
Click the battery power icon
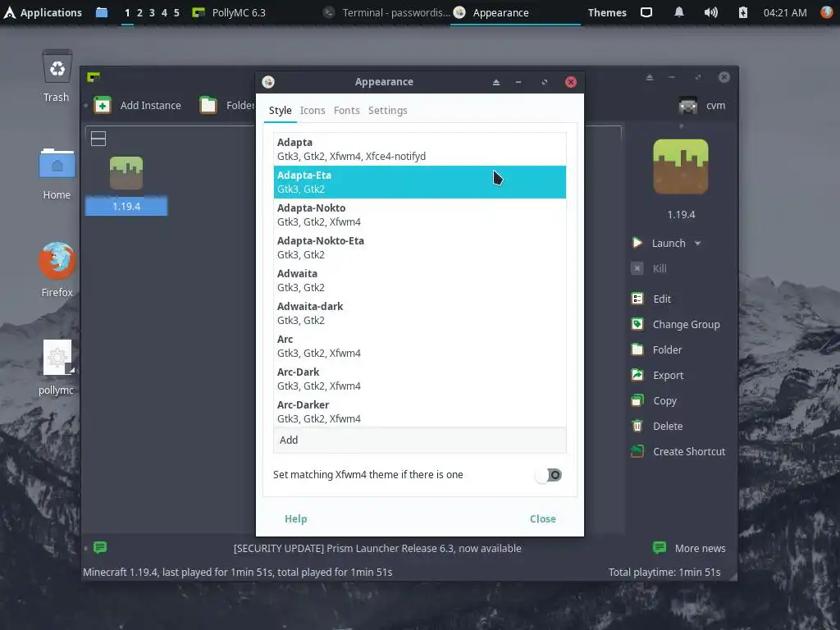[x=743, y=12]
